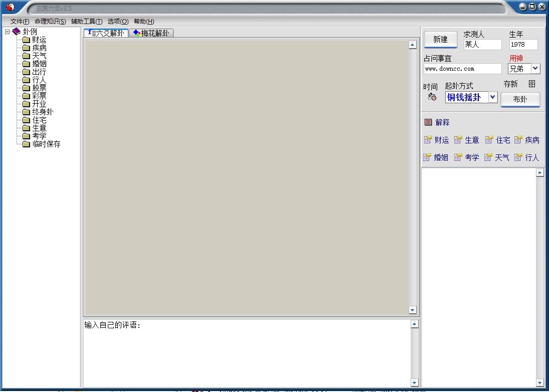This screenshot has width=549, height=392.
Task: Open the 文件(F) menu
Action: (x=20, y=22)
